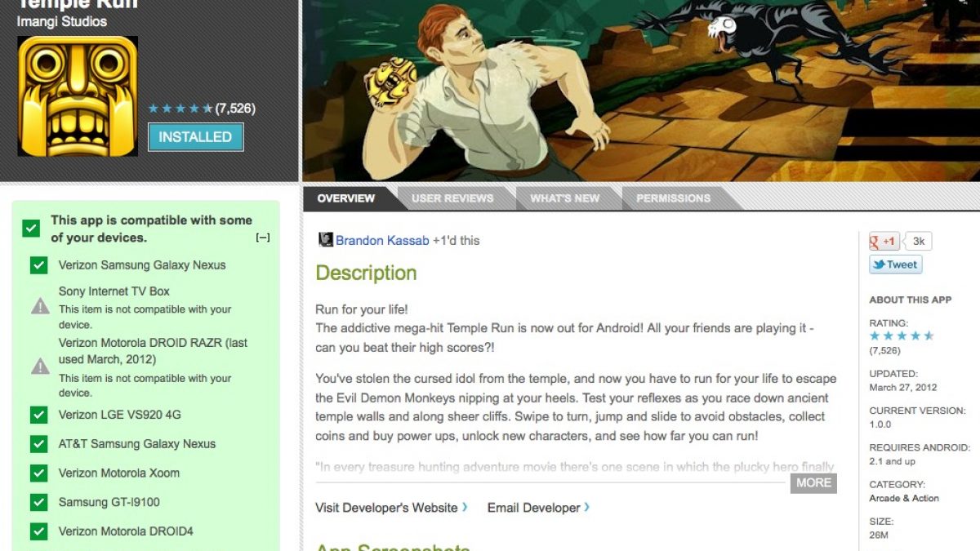The height and width of the screenshot is (551, 980).
Task: Click the rating stars under About This App
Action: tap(902, 336)
